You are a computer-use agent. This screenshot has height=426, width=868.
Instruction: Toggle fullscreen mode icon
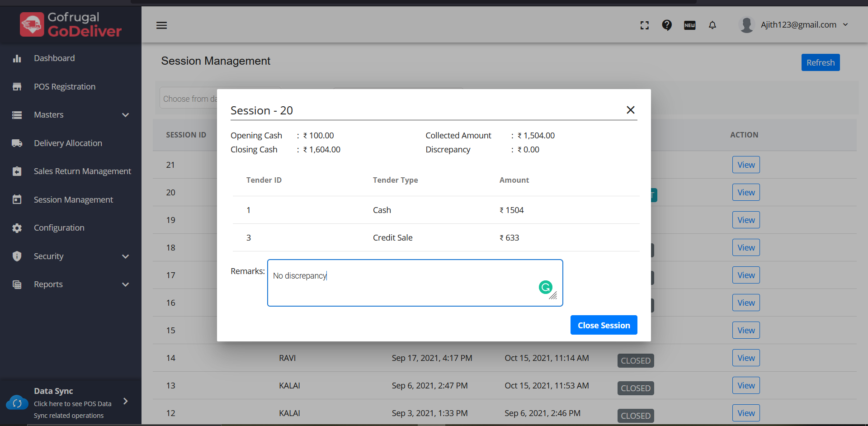pos(645,25)
